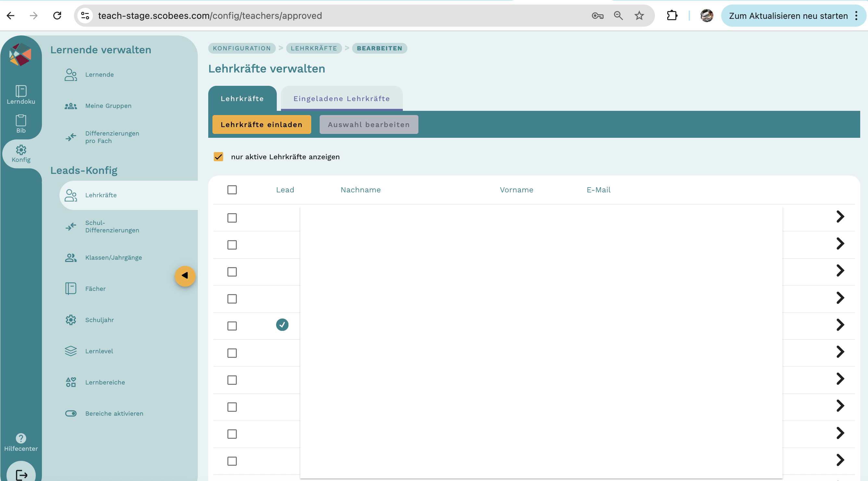Uncheck nur aktive Lehrkräfte anzeigen

[x=218, y=157]
